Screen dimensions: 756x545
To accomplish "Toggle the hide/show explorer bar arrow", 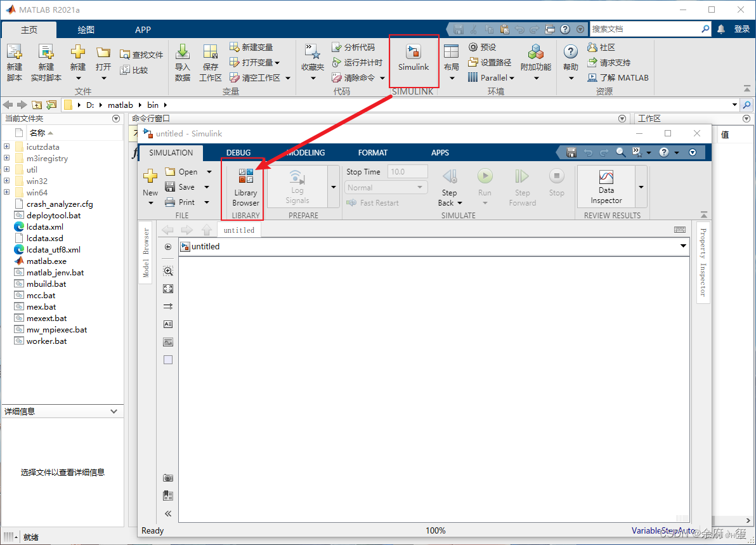I will (168, 247).
